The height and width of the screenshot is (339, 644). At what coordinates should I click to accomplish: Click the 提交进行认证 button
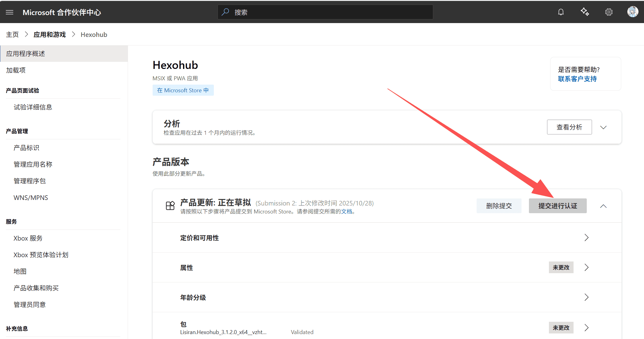pos(558,206)
